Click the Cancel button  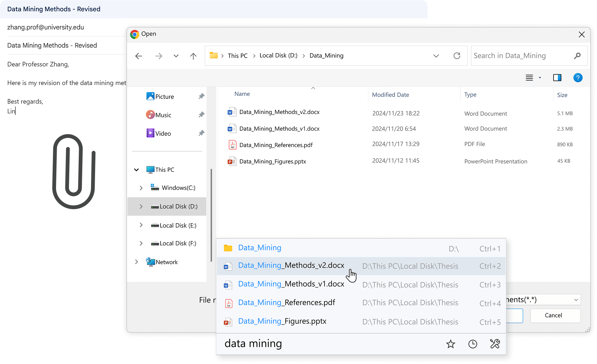click(555, 316)
